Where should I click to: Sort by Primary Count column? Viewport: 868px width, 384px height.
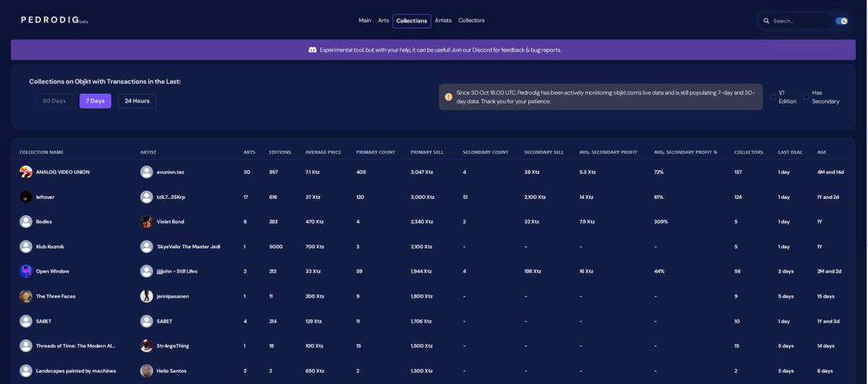[375, 152]
